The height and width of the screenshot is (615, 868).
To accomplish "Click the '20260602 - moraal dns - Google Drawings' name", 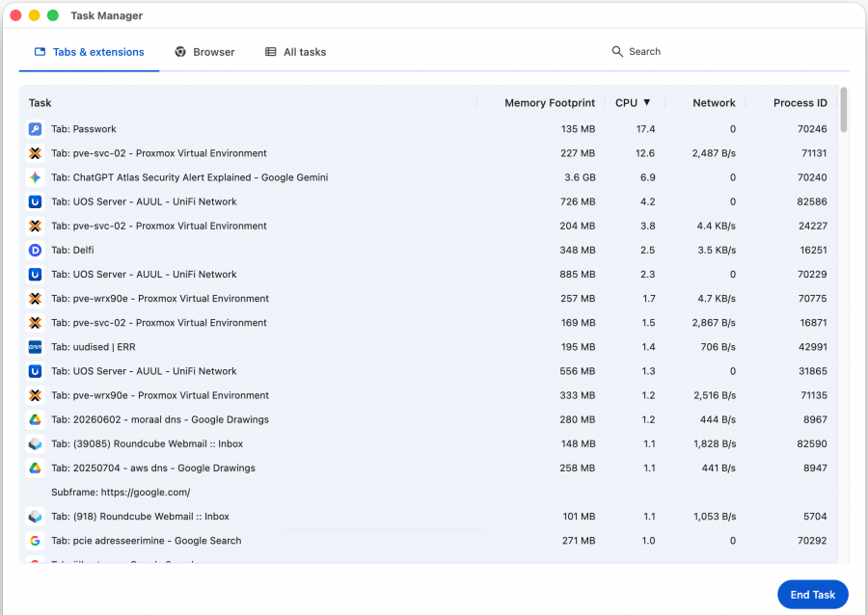I will click(171, 419).
